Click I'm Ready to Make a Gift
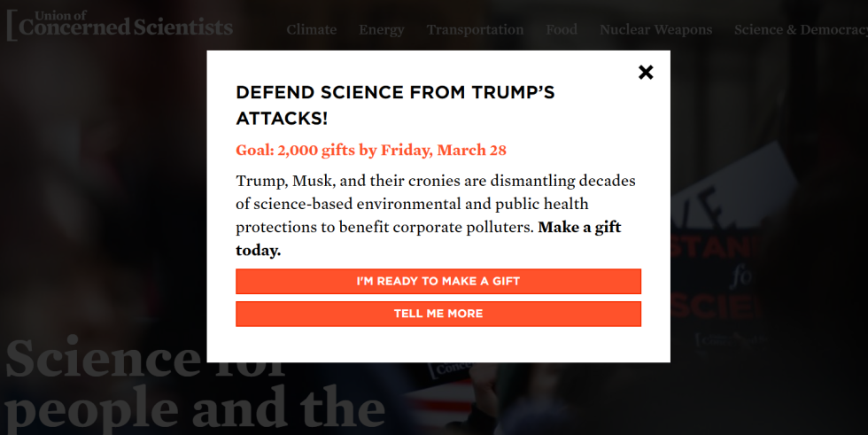This screenshot has width=868, height=435. (438, 281)
